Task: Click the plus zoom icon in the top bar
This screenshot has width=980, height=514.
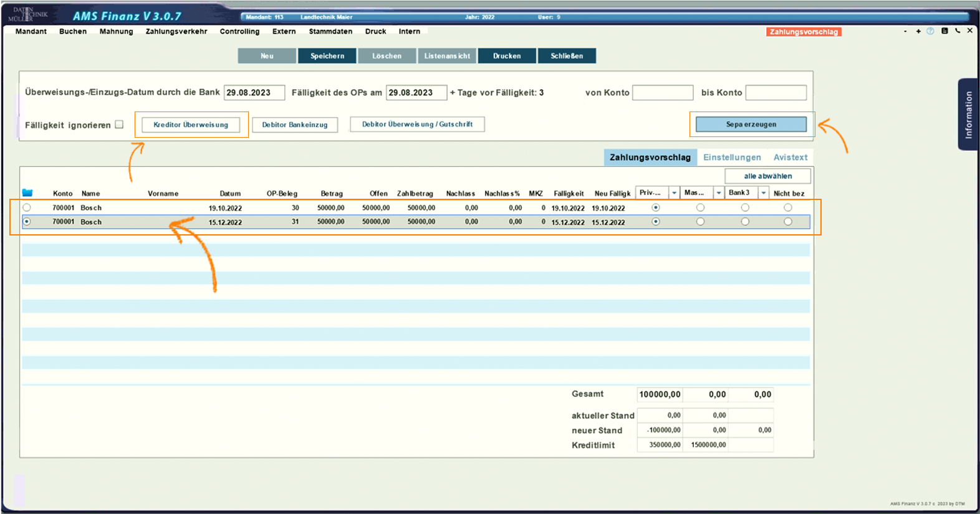Action: pyautogui.click(x=918, y=31)
